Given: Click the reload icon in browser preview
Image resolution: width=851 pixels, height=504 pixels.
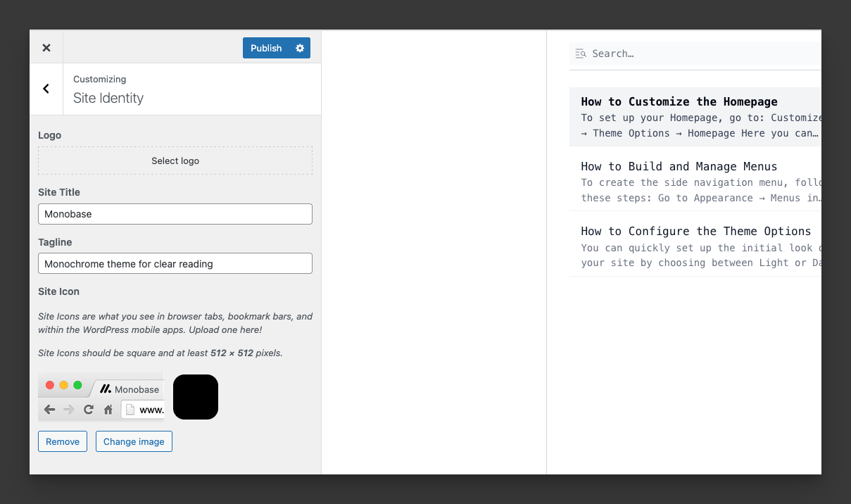Looking at the screenshot, I should tap(89, 410).
